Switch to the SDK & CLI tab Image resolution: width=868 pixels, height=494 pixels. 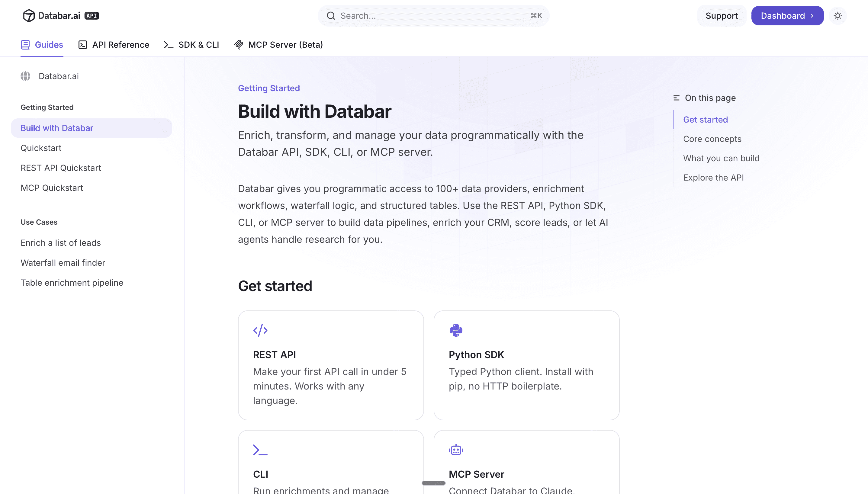[191, 45]
